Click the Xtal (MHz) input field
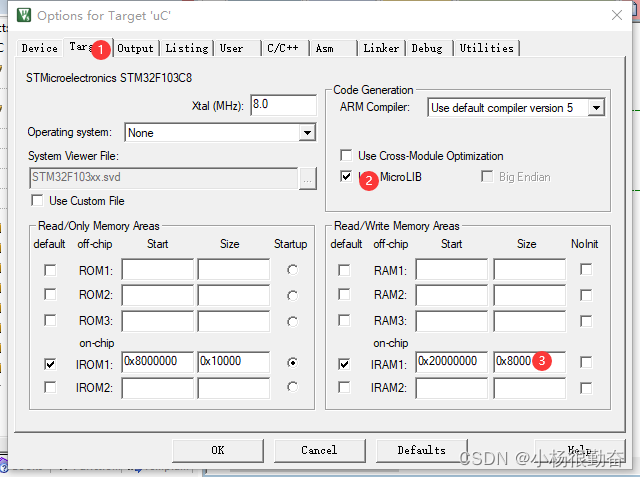Viewport: 640px width, 477px height. tap(283, 105)
